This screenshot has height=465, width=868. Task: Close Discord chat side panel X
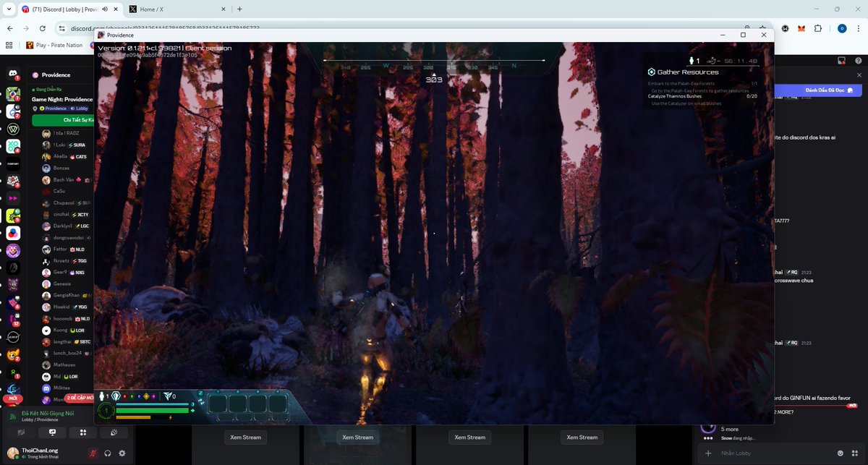click(x=859, y=75)
